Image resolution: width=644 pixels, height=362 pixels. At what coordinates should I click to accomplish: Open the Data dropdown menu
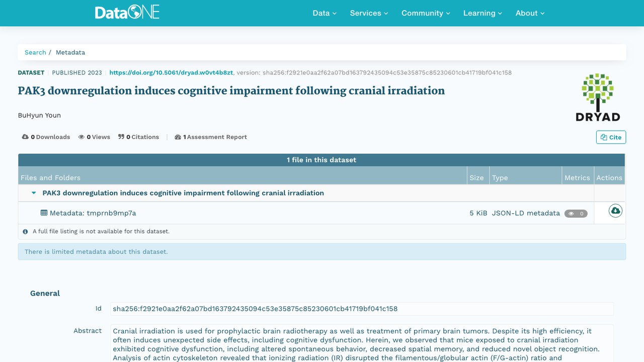[325, 13]
